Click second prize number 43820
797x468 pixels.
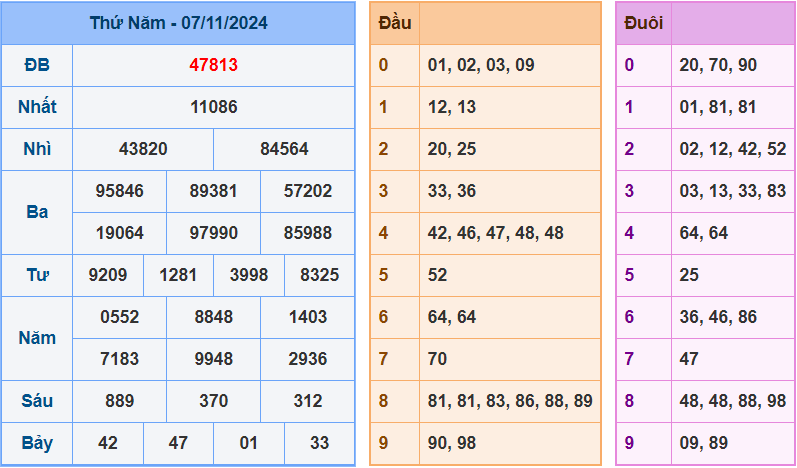click(143, 149)
